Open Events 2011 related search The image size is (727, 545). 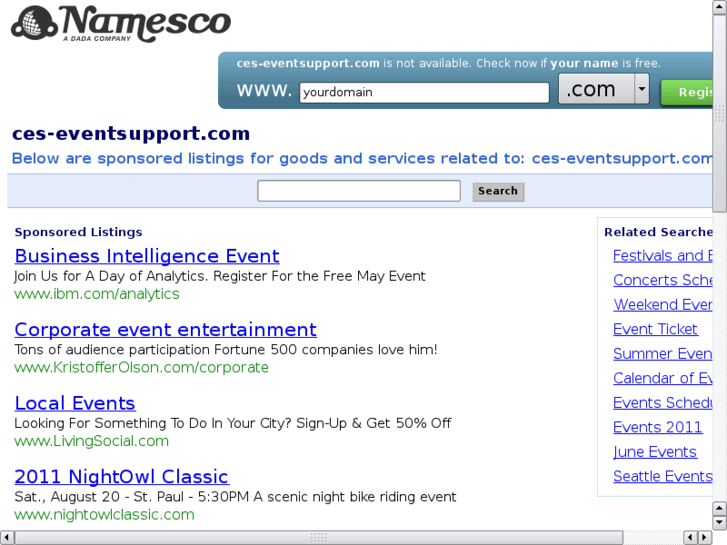(657, 427)
